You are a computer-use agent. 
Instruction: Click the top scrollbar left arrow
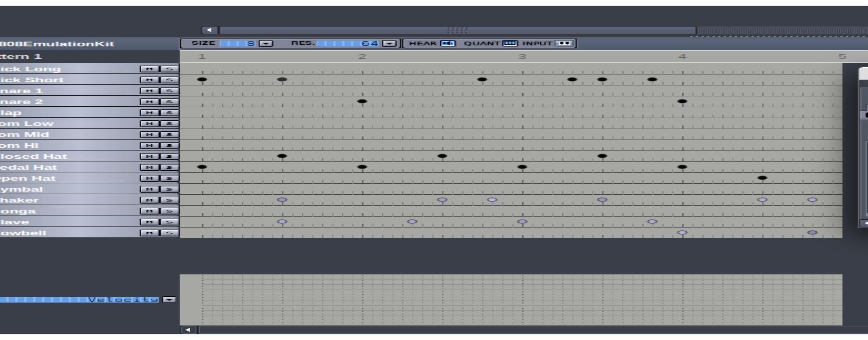tap(209, 30)
